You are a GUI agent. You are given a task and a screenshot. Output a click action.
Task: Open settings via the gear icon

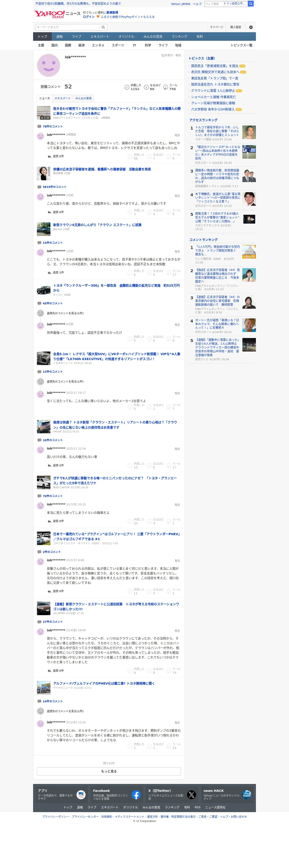(x=251, y=27)
